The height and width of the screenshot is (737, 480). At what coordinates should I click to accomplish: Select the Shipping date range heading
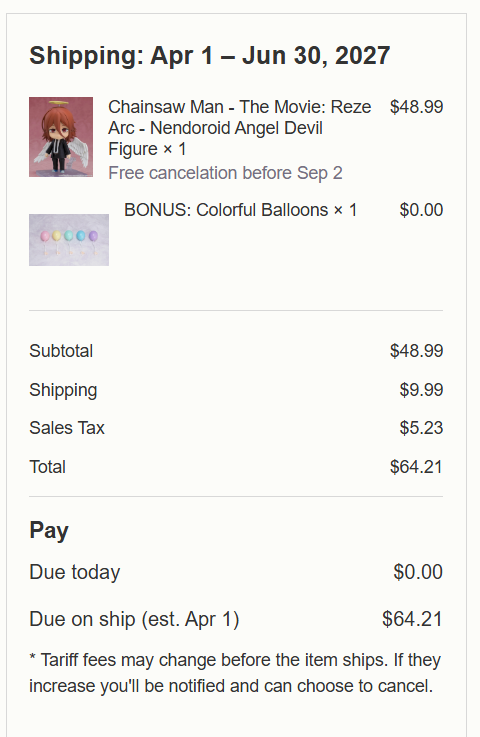click(210, 55)
